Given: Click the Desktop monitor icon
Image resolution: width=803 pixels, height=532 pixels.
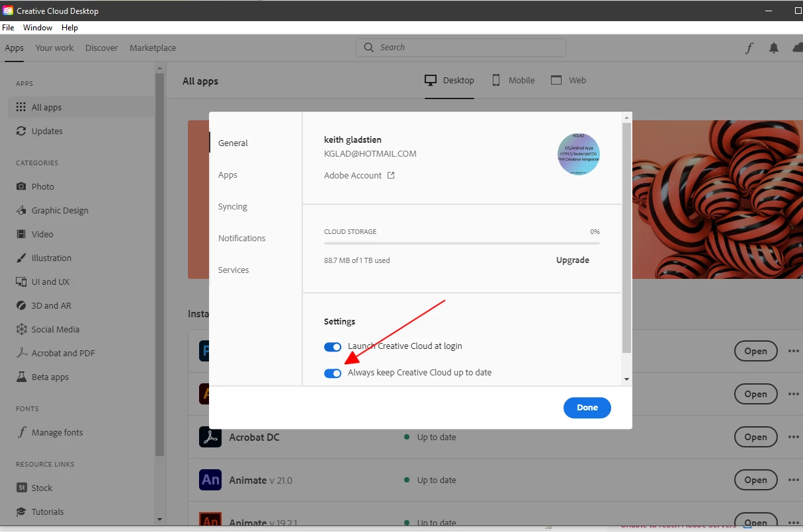Looking at the screenshot, I should (x=431, y=80).
